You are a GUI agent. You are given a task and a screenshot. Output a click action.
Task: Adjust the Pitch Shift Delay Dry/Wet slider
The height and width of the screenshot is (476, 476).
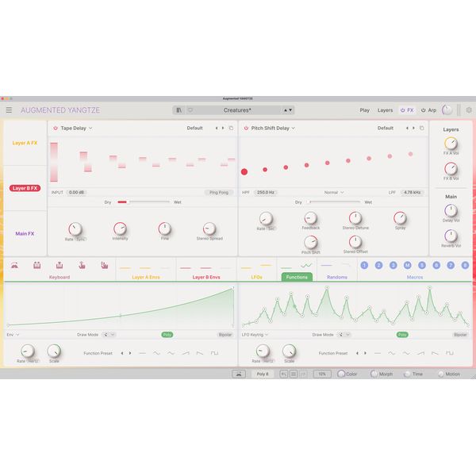point(334,202)
